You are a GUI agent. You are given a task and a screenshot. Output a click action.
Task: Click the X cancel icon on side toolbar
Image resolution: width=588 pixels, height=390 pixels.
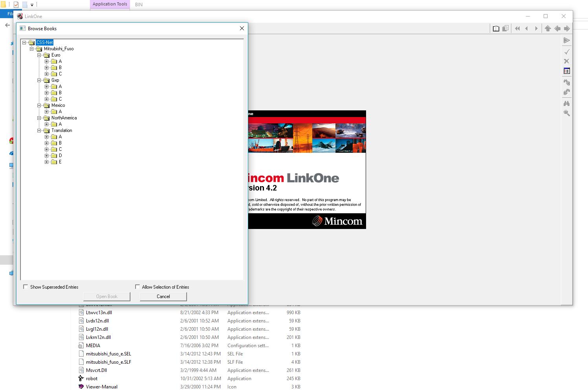[566, 61]
